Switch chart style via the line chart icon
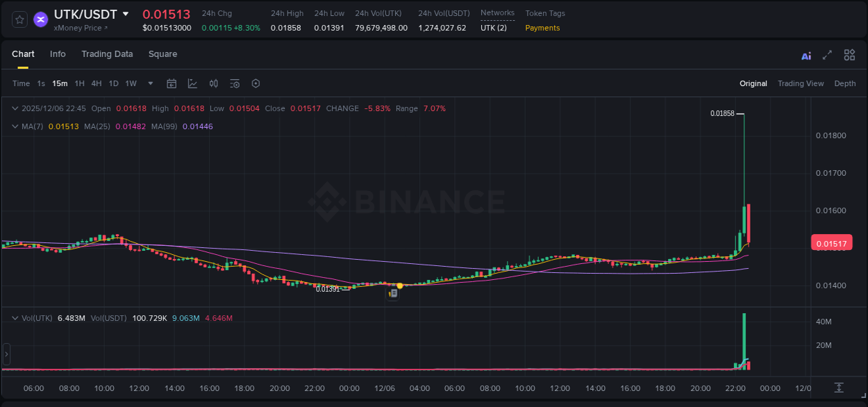The width and height of the screenshot is (868, 407). pyautogui.click(x=192, y=83)
